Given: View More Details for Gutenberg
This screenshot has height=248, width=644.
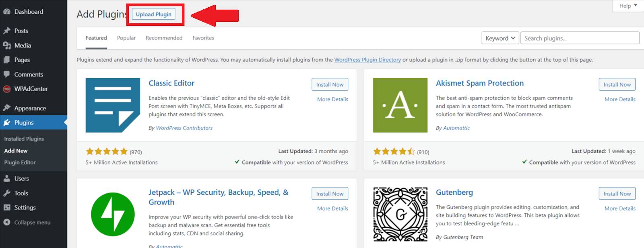Looking at the screenshot, I should [620, 208].
